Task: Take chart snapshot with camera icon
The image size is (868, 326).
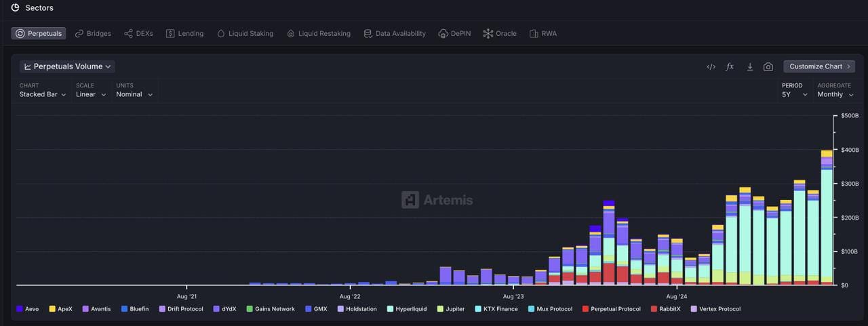Action: click(768, 66)
